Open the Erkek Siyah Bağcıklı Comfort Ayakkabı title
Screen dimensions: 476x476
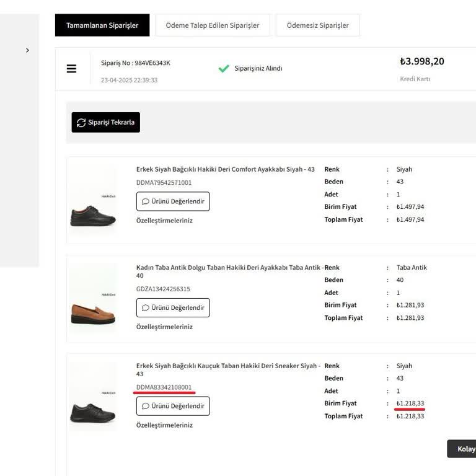[225, 169]
